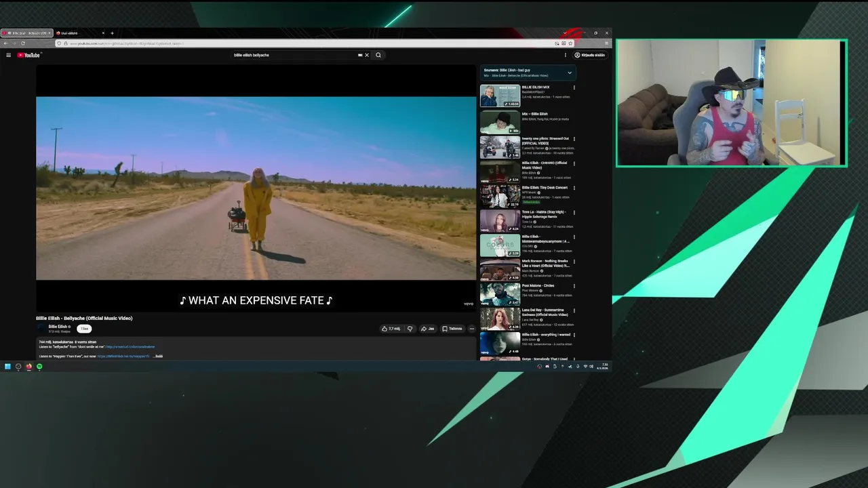Image resolution: width=868 pixels, height=488 pixels.
Task: Expand the video description with ...lisää
Action: pos(158,356)
